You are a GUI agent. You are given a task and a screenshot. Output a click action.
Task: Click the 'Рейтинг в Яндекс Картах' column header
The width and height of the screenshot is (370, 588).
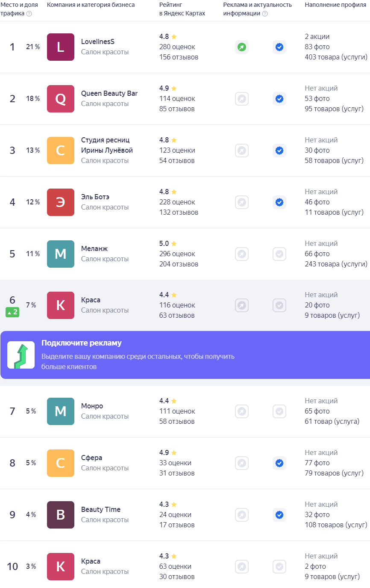pyautogui.click(x=182, y=9)
